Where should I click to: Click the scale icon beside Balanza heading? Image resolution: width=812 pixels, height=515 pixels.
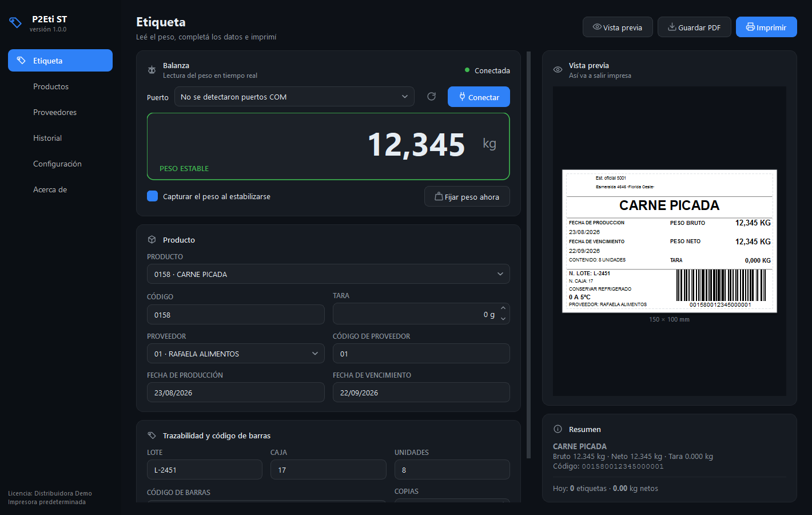click(x=152, y=70)
